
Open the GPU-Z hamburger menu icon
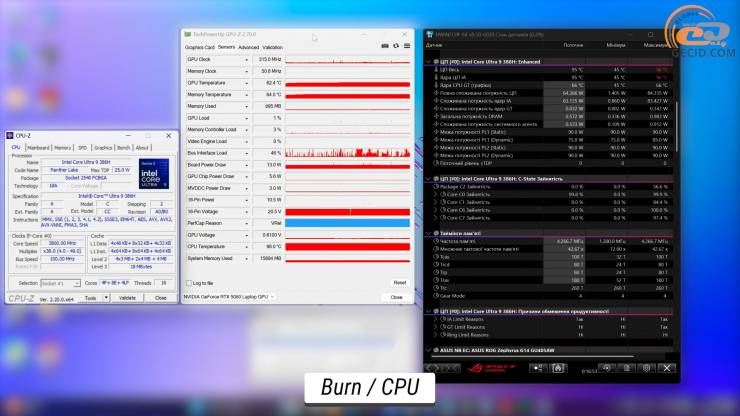407,46
